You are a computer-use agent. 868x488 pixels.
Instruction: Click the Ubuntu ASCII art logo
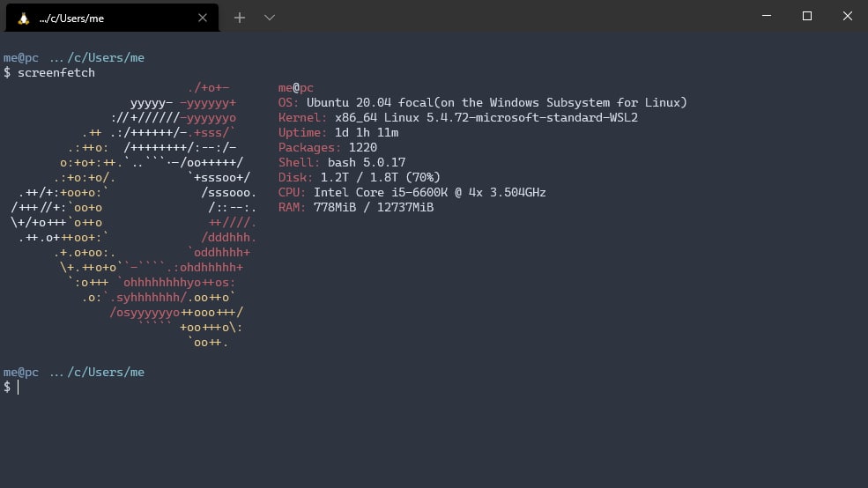pos(133,215)
